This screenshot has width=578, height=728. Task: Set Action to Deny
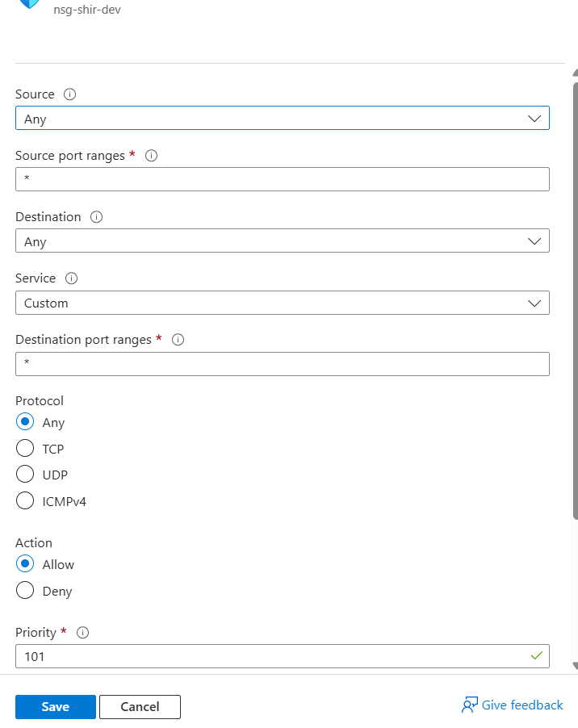25,590
